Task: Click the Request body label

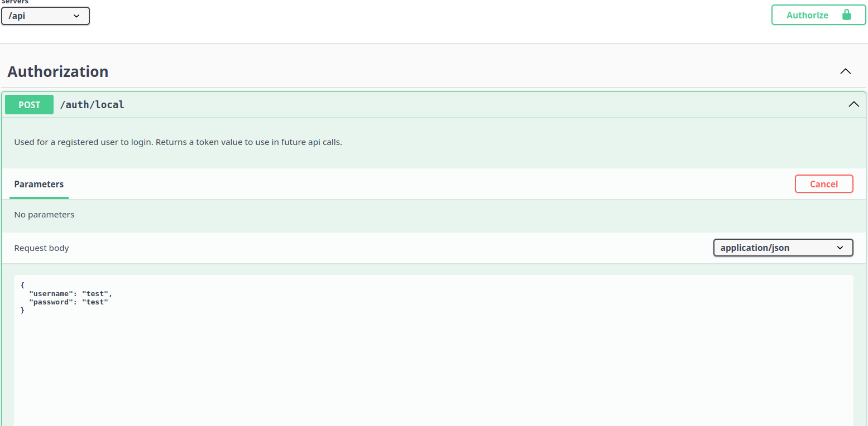Action: click(x=42, y=248)
